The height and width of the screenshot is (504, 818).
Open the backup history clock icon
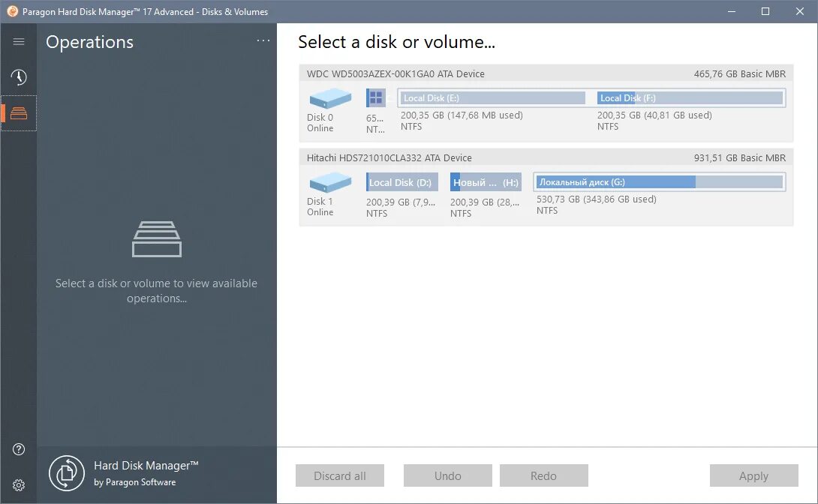[x=19, y=77]
